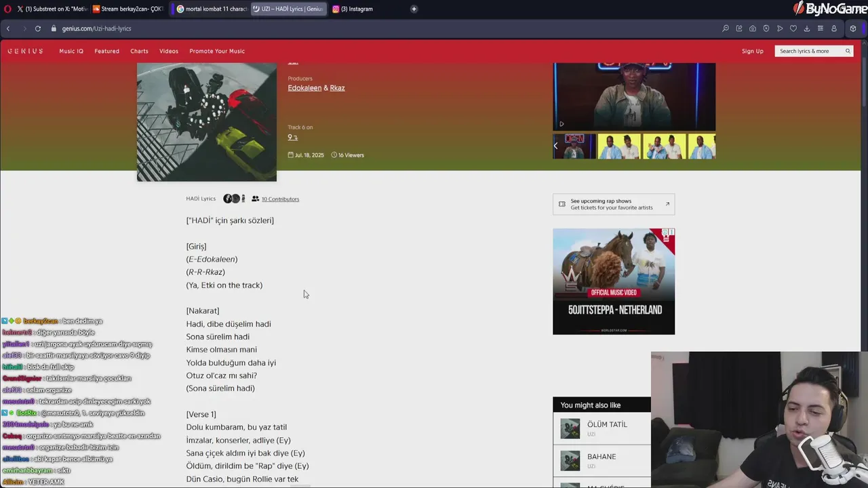The width and height of the screenshot is (868, 488).
Task: Open the ticket icon on rap shows banner
Action: (x=561, y=204)
